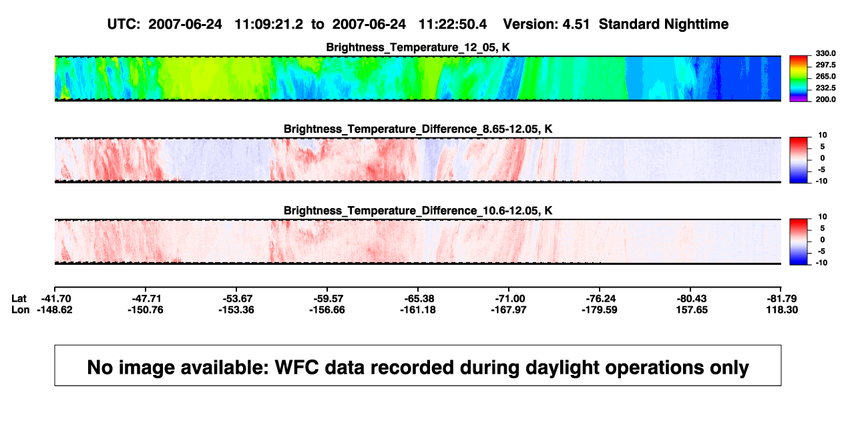
Task: Click the rainbow color bar for 12_05 temperature
Action: coord(799,78)
